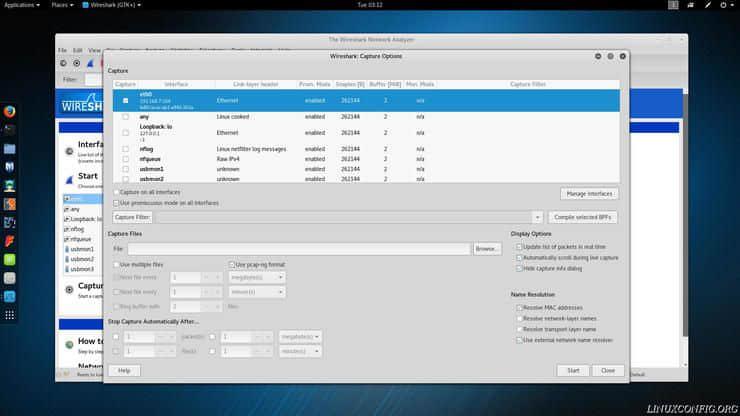740x416 pixels.
Task: Click the shark fin start capture toolbar icon
Action: tap(92, 63)
